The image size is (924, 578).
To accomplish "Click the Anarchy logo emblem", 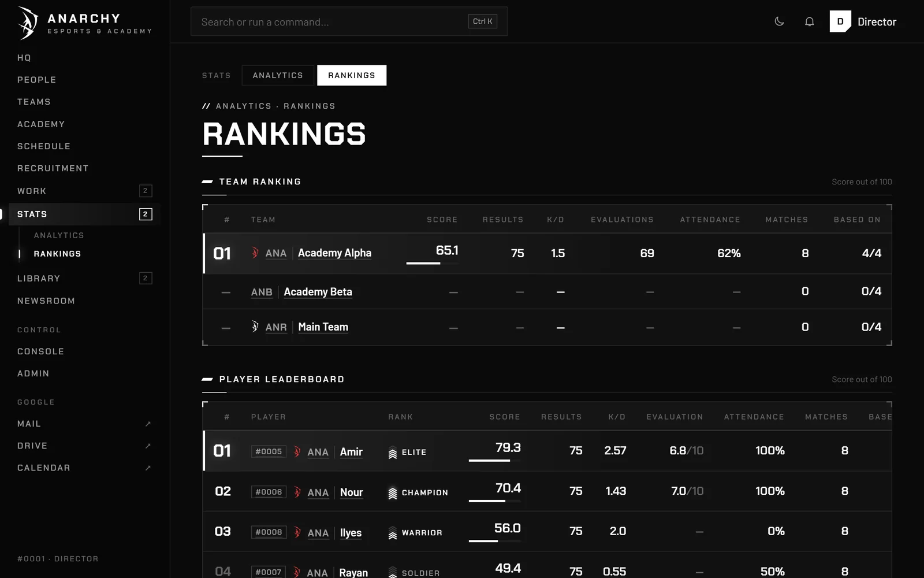I will [x=27, y=23].
